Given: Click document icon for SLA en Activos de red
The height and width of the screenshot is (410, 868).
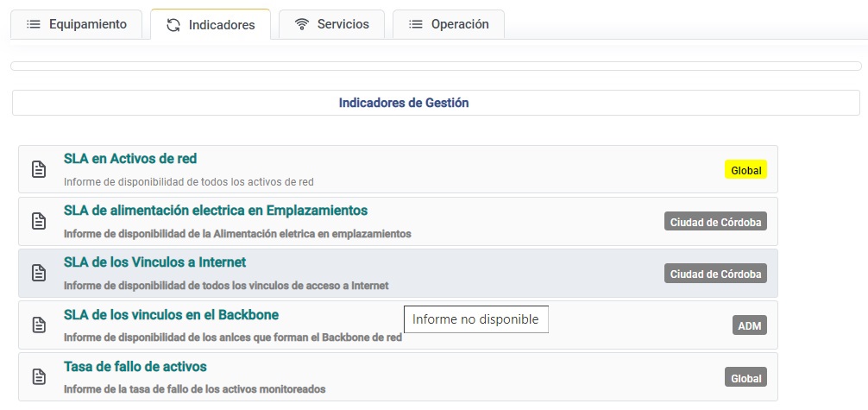Looking at the screenshot, I should 39,169.
